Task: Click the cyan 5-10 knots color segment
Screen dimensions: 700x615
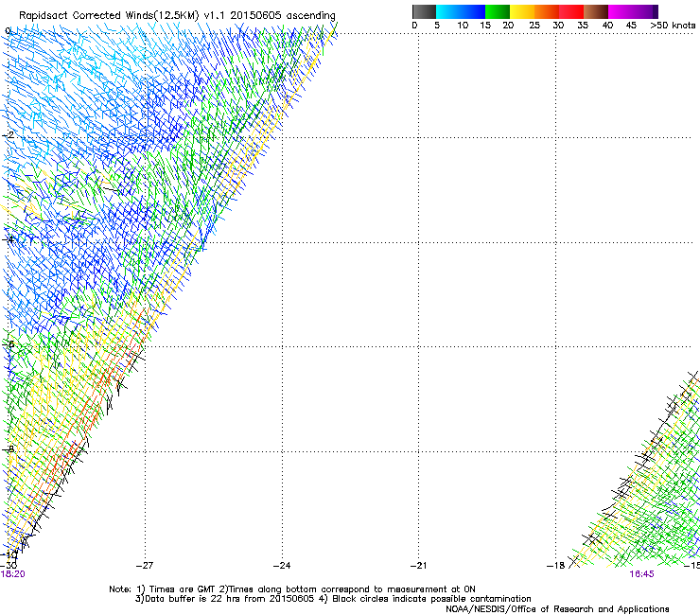Action: (x=448, y=11)
